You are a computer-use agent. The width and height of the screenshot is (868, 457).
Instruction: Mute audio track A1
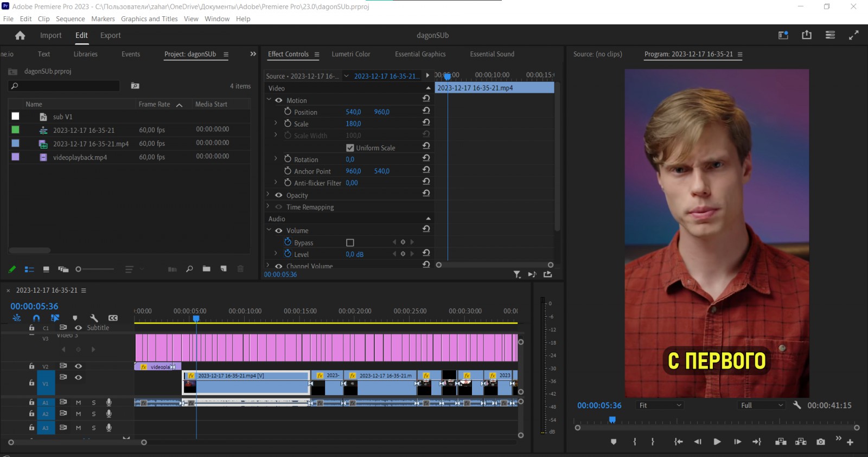(78, 402)
